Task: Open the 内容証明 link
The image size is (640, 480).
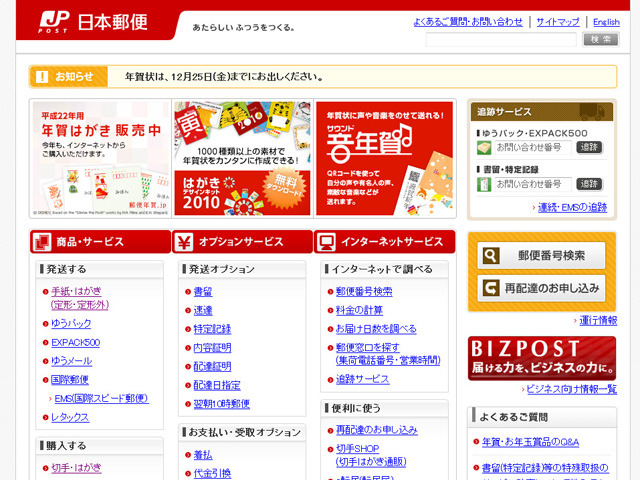Action: tap(212, 348)
